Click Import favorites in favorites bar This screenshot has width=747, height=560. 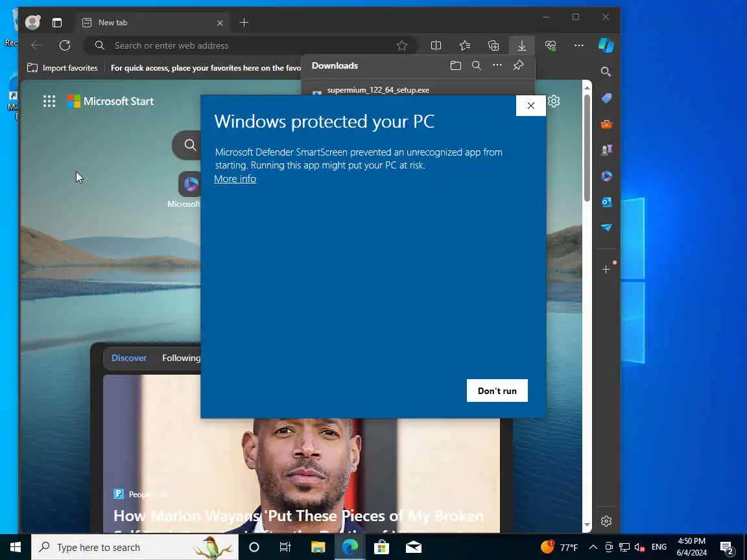pyautogui.click(x=62, y=67)
